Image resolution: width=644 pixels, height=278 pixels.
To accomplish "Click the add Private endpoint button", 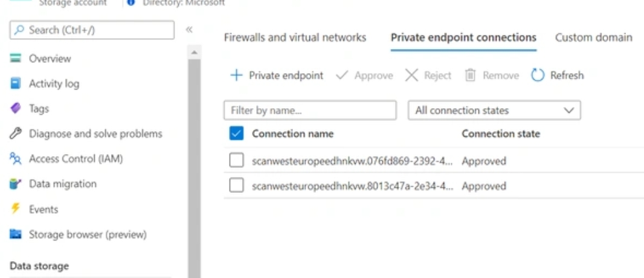I will pyautogui.click(x=277, y=76).
